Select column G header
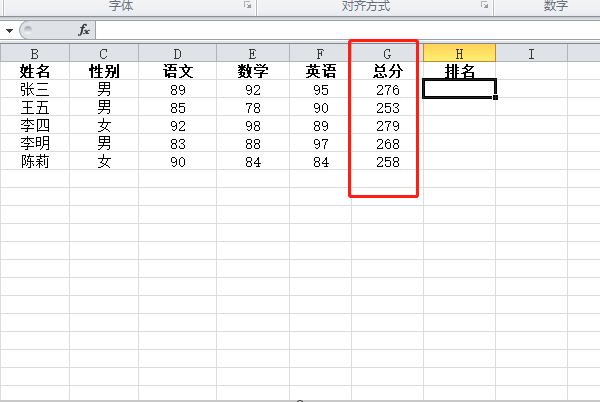This screenshot has height=402, width=600. pyautogui.click(x=387, y=53)
